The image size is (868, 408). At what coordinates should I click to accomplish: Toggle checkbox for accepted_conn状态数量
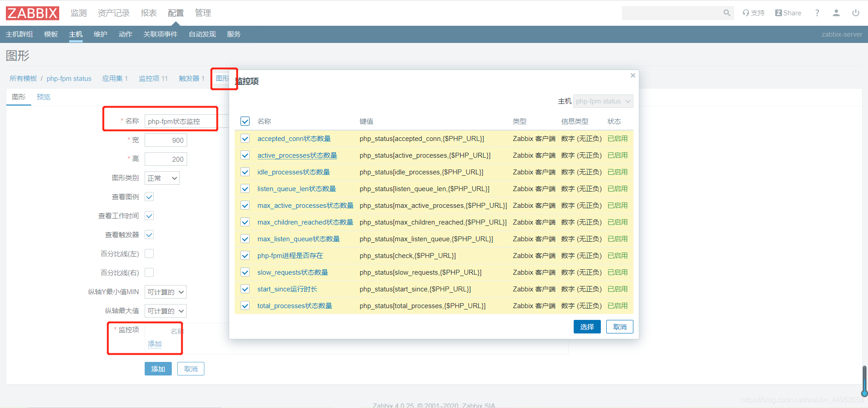coord(245,139)
